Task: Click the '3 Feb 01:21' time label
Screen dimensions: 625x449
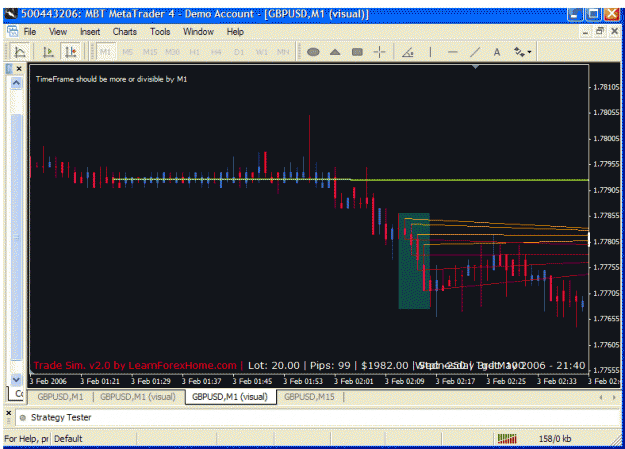Action: pos(100,381)
